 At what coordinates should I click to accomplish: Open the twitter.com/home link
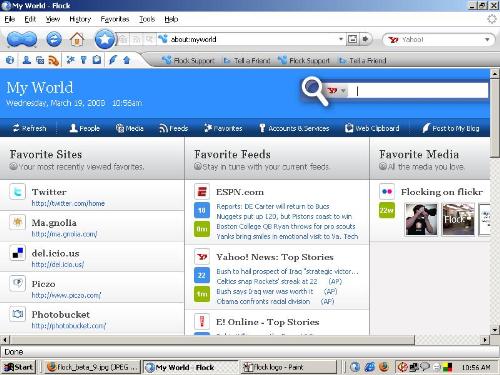(x=68, y=203)
